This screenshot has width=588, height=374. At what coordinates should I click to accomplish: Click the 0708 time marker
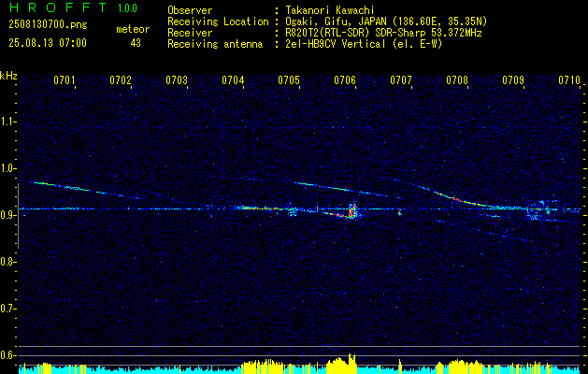click(457, 79)
